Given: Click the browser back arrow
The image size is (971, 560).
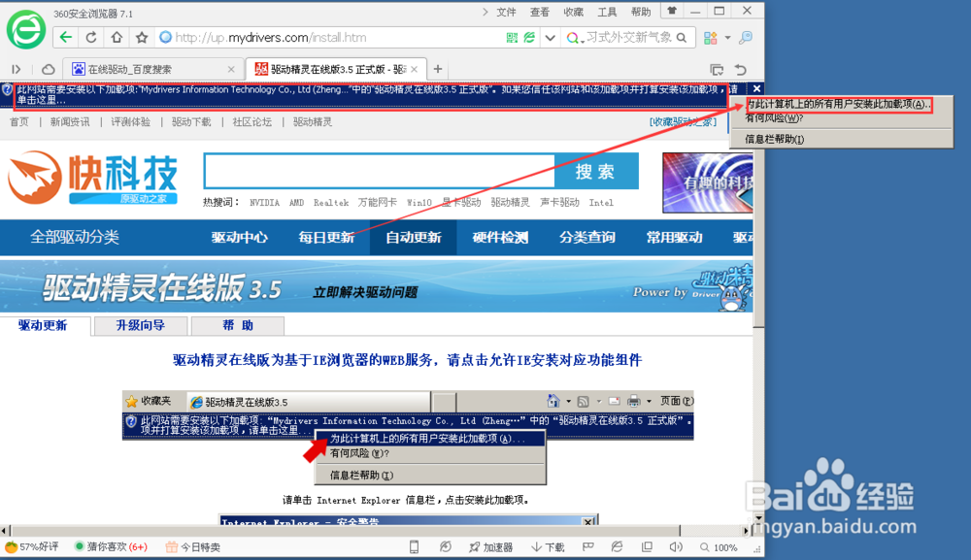Looking at the screenshot, I should [66, 38].
